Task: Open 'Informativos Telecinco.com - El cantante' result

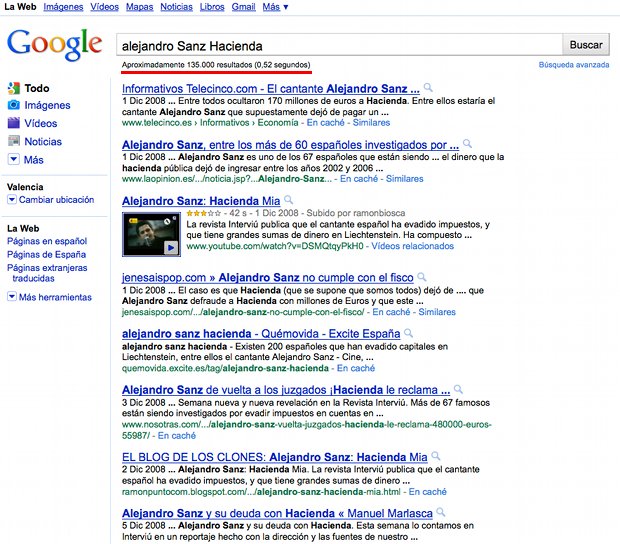Action: tap(271, 89)
